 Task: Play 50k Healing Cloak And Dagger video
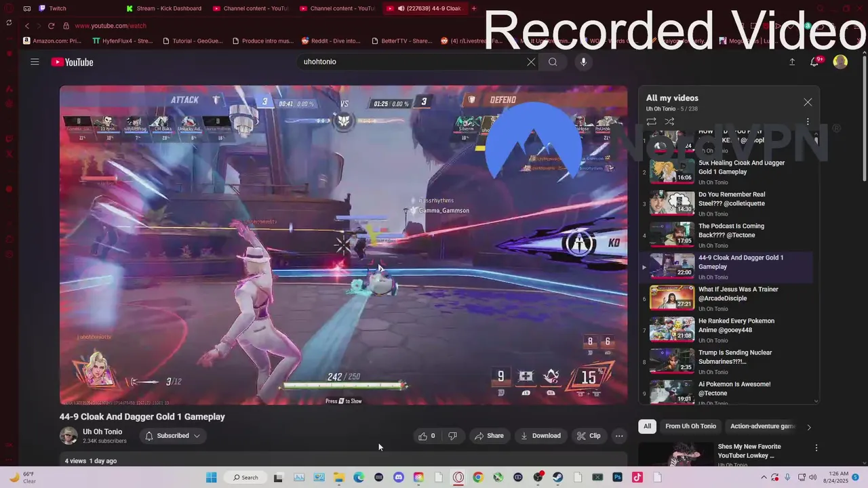[730, 172]
